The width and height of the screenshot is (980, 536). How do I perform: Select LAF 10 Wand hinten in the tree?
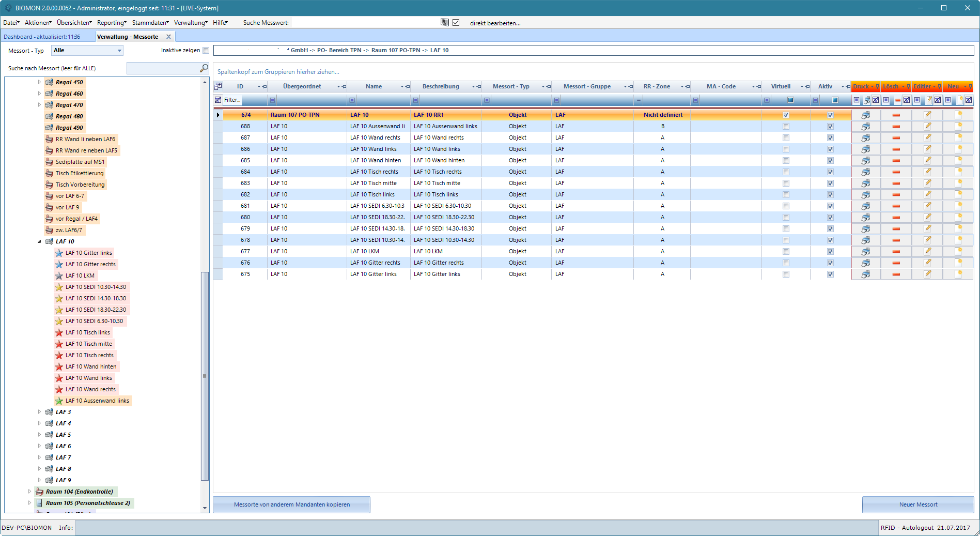[x=91, y=366]
